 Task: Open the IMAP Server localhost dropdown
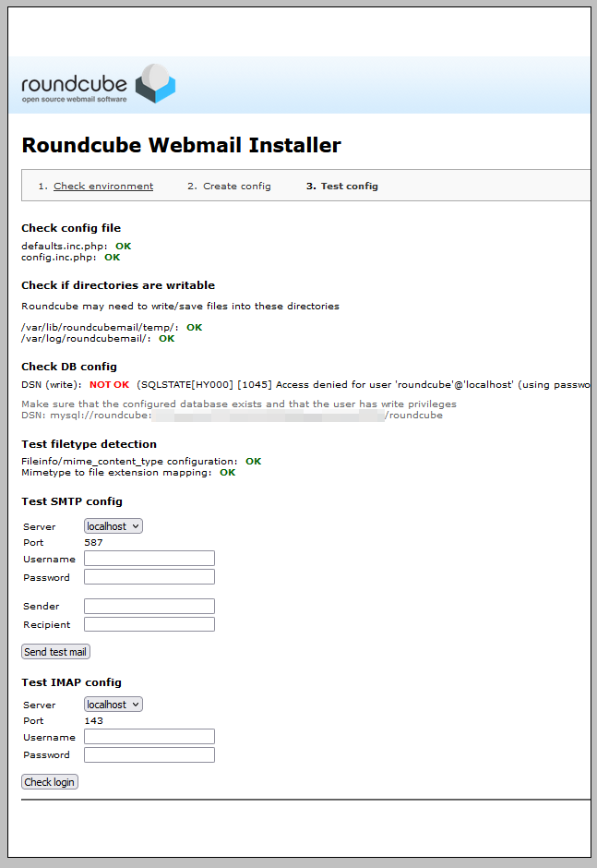(x=113, y=705)
